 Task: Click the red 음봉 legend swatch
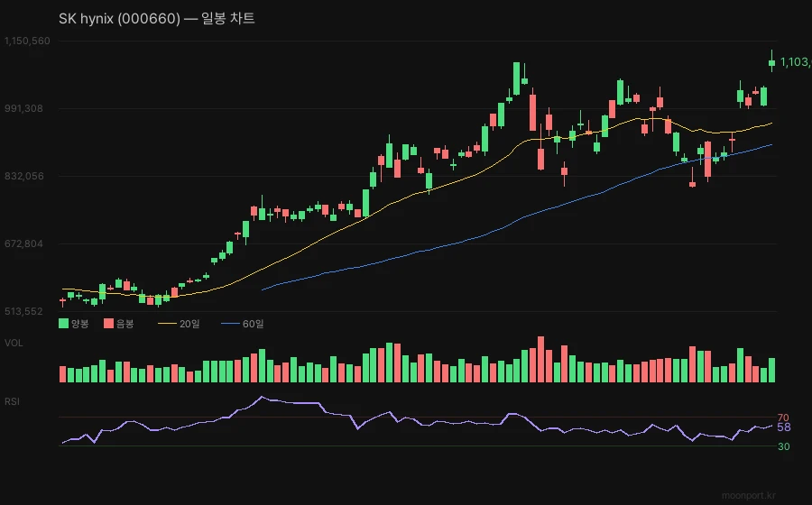pyautogui.click(x=108, y=324)
